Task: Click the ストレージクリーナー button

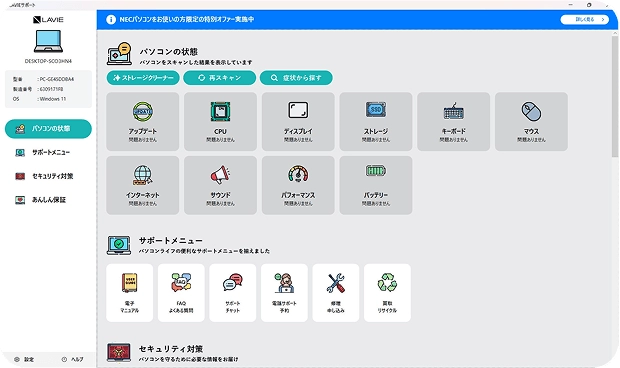Action: [x=143, y=78]
